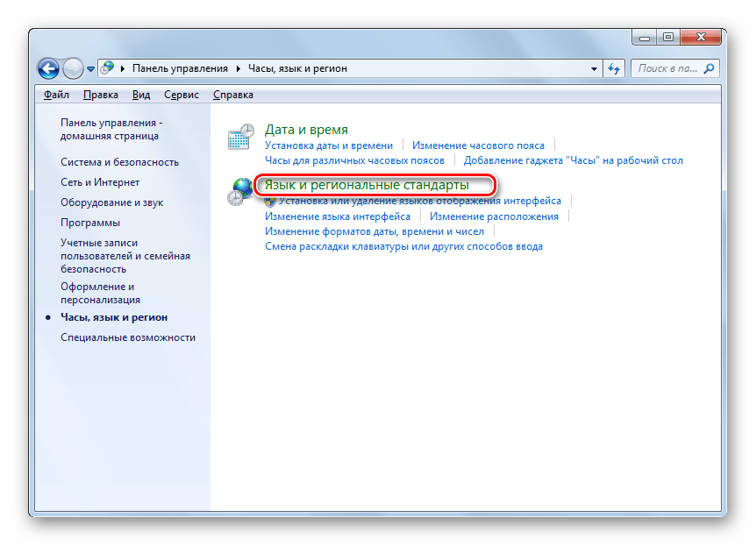Select Часы, язык и регион breadcrumb segment
The width and height of the screenshot is (756, 546).
click(297, 68)
